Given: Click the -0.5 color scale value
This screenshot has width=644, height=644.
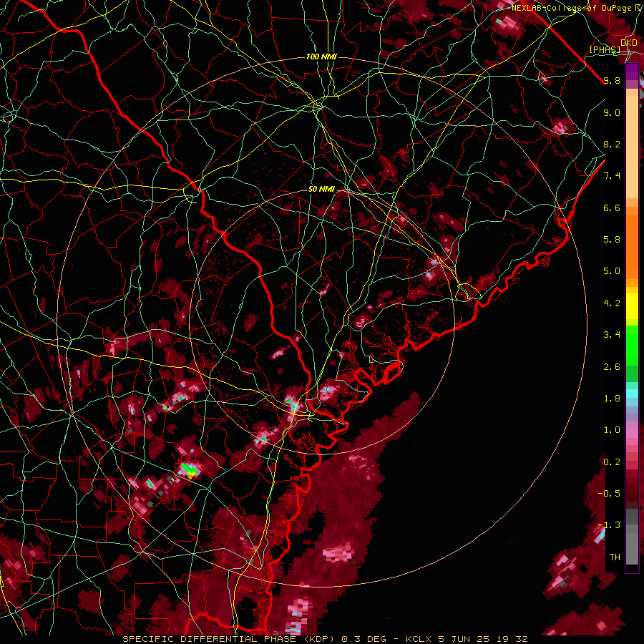Looking at the screenshot, I should tap(609, 494).
